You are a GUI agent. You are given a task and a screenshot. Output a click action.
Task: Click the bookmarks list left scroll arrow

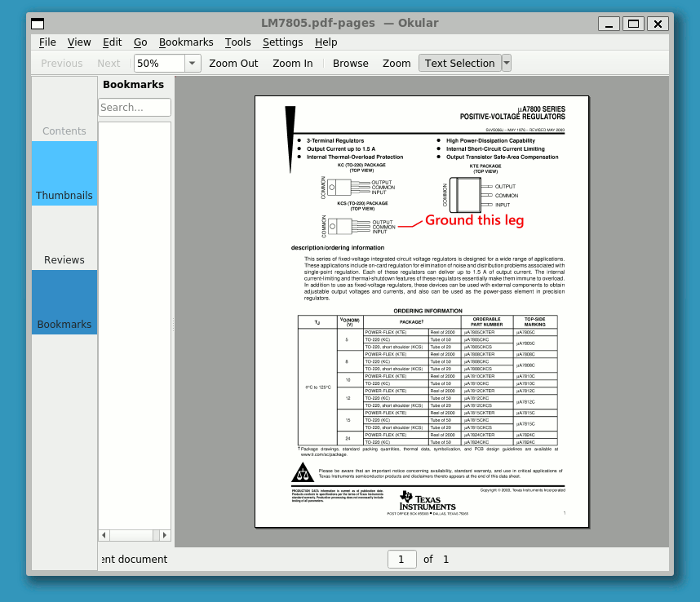[104, 535]
